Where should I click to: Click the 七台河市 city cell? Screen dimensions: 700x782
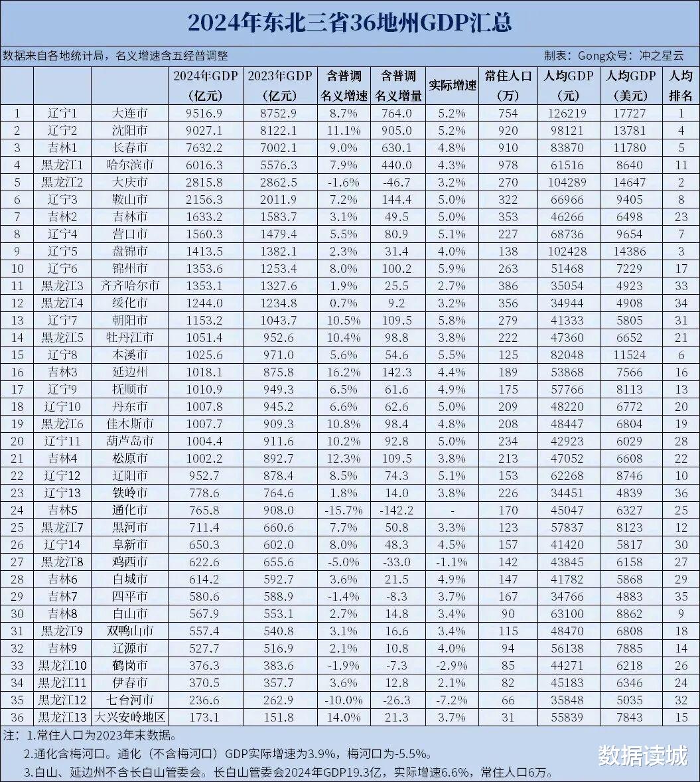(x=129, y=700)
